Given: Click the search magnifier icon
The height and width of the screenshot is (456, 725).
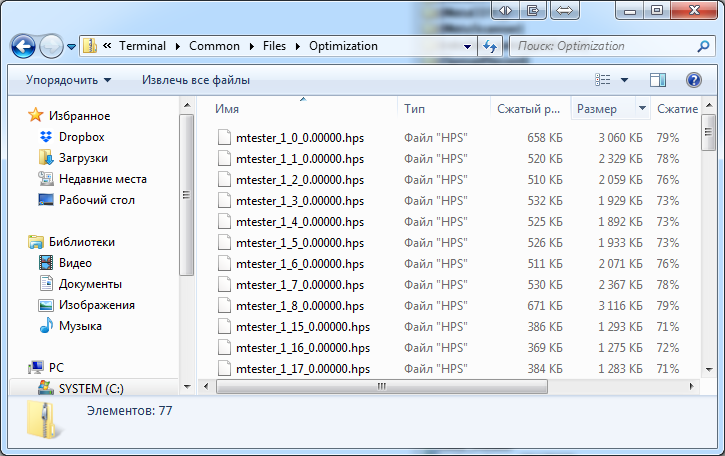Looking at the screenshot, I should click(703, 46).
